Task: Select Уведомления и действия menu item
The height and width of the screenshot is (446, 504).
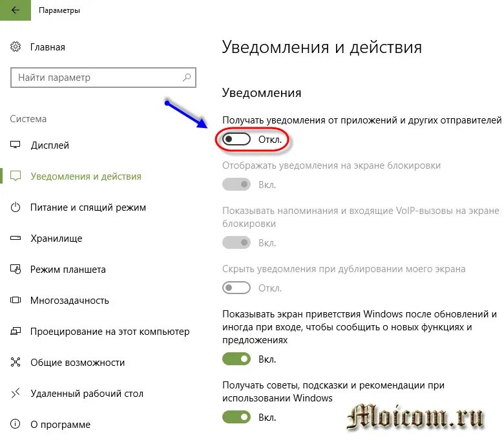Action: point(86,176)
